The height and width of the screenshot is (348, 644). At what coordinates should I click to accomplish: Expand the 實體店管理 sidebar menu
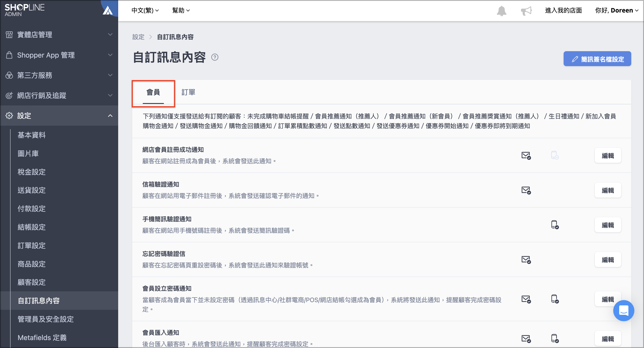pos(59,34)
